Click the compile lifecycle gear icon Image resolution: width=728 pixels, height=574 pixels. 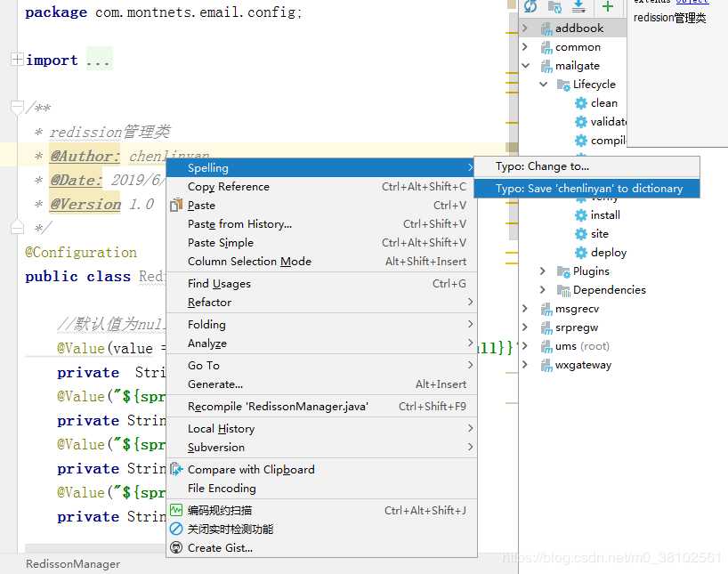click(581, 141)
